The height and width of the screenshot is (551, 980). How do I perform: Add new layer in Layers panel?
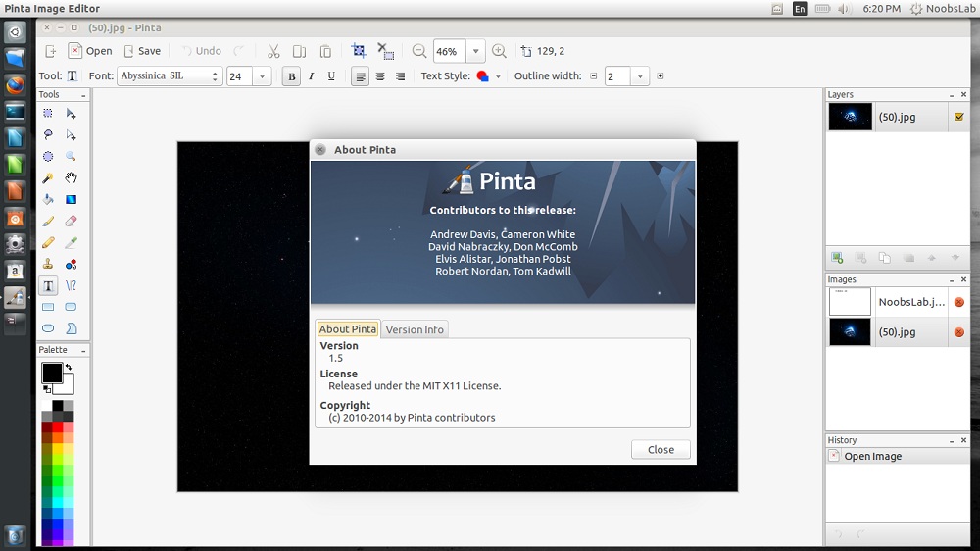[837, 258]
